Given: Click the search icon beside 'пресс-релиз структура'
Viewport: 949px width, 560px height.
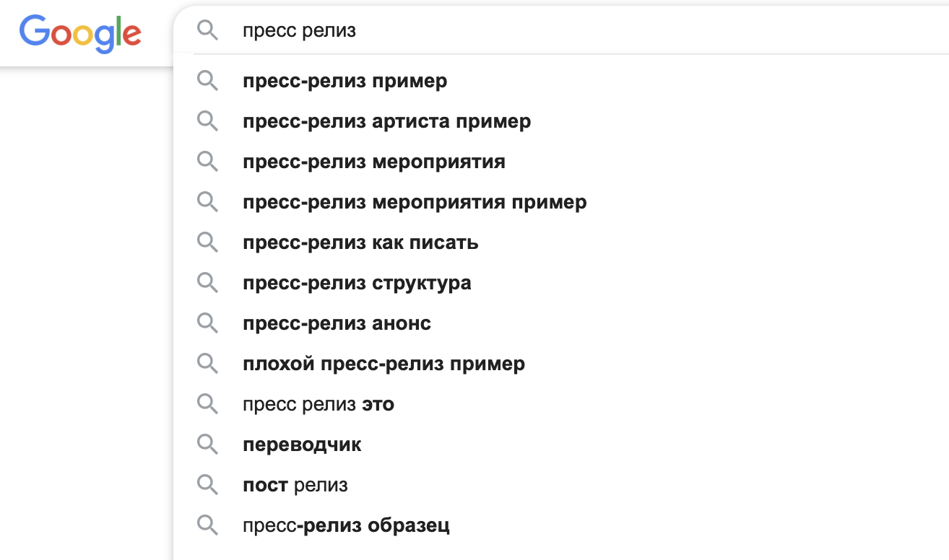Looking at the screenshot, I should (x=207, y=283).
